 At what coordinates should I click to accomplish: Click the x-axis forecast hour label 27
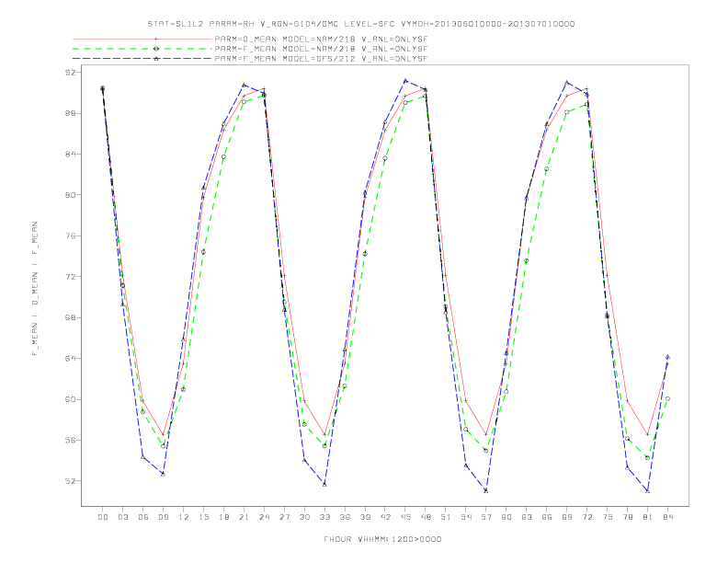284,517
